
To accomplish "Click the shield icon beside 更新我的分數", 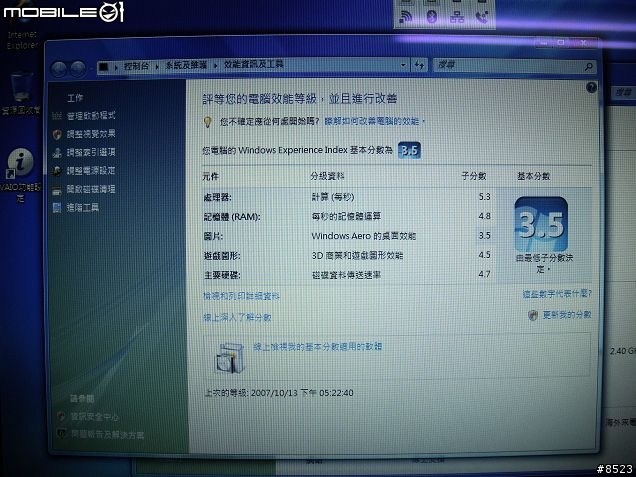I will click(x=533, y=315).
